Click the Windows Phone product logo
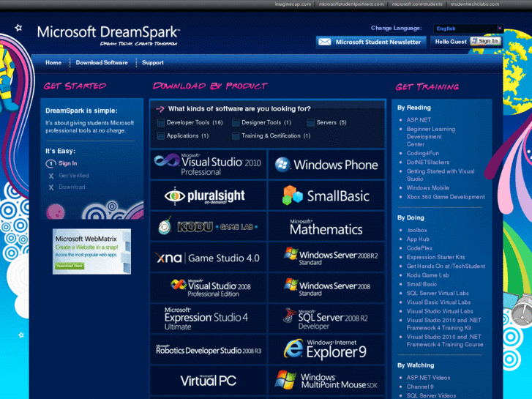Screen dimensions: 532x399 tap(326, 165)
